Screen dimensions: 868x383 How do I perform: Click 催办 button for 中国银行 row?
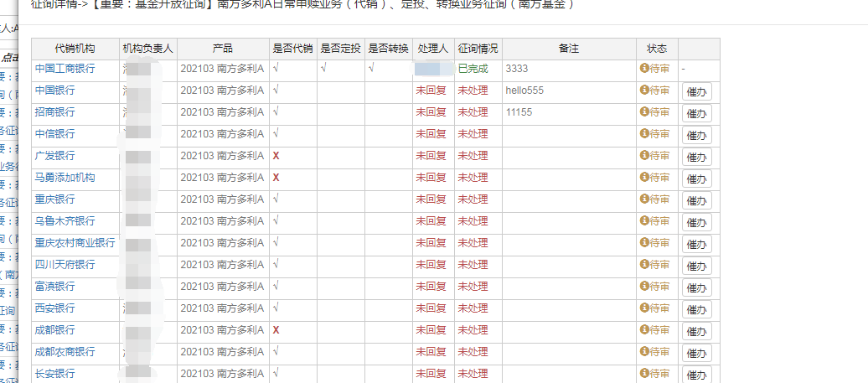(697, 92)
